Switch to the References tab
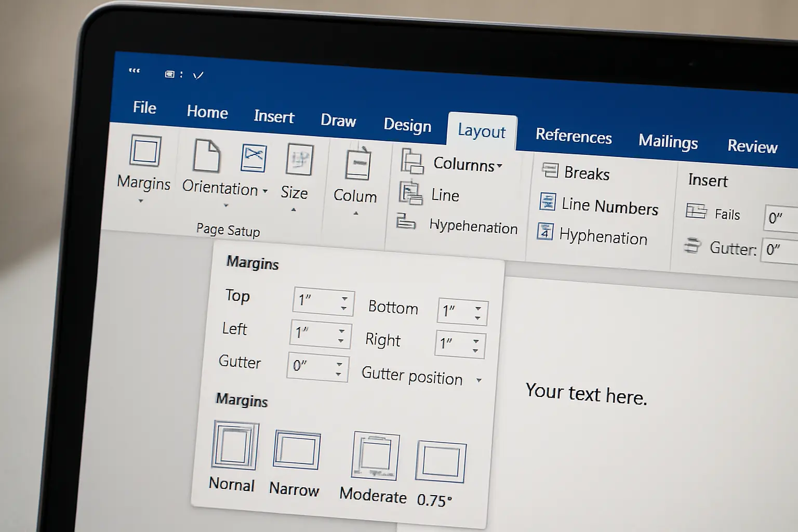Image resolution: width=798 pixels, height=532 pixels. pos(574,136)
